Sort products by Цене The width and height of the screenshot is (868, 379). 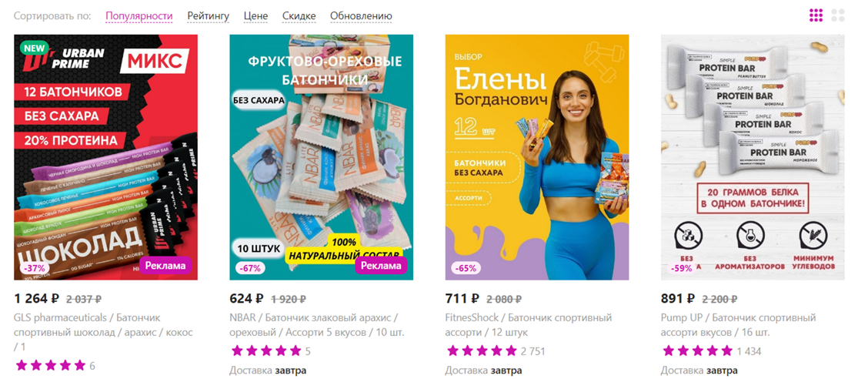coord(255,16)
